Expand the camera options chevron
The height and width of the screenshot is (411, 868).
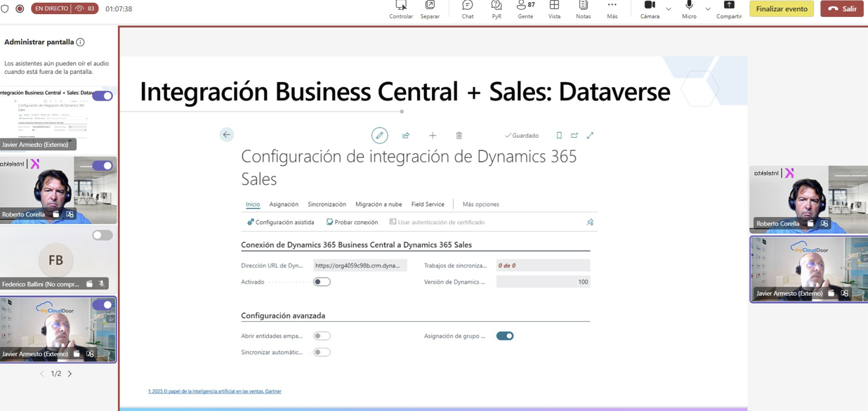(669, 9)
